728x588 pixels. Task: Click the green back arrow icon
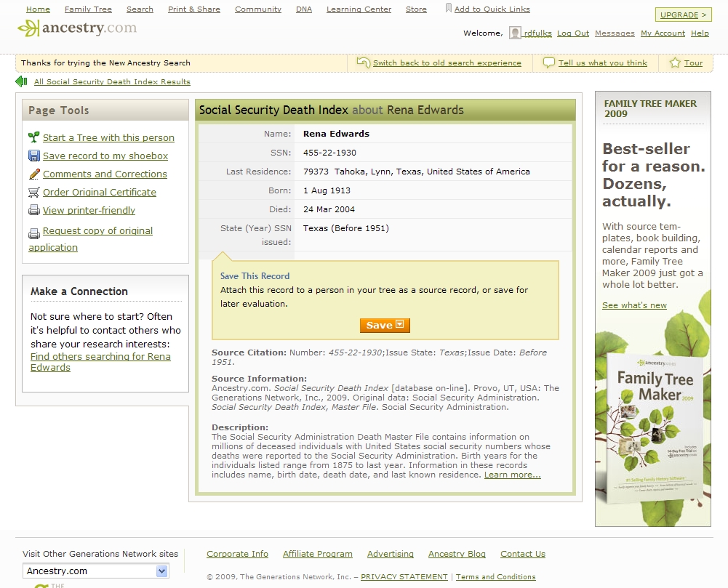tap(22, 81)
